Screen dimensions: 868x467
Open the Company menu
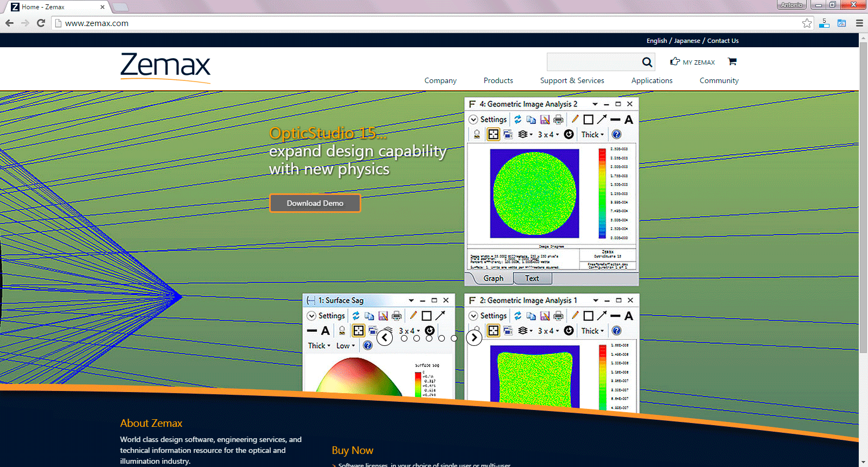pos(441,80)
